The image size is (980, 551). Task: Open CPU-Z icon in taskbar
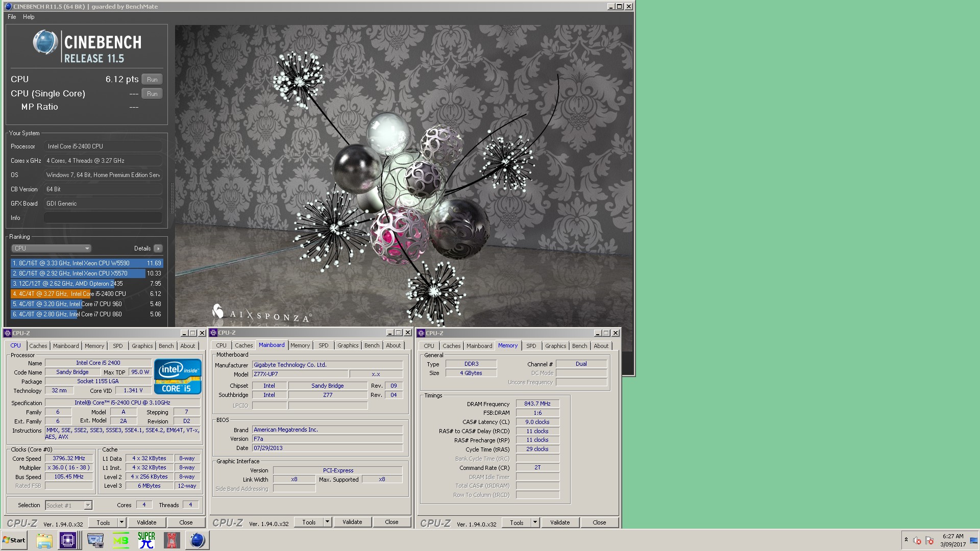pyautogui.click(x=68, y=540)
